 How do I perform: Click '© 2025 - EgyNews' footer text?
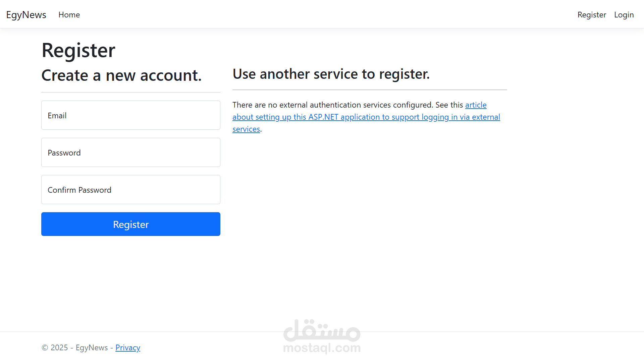(74, 348)
